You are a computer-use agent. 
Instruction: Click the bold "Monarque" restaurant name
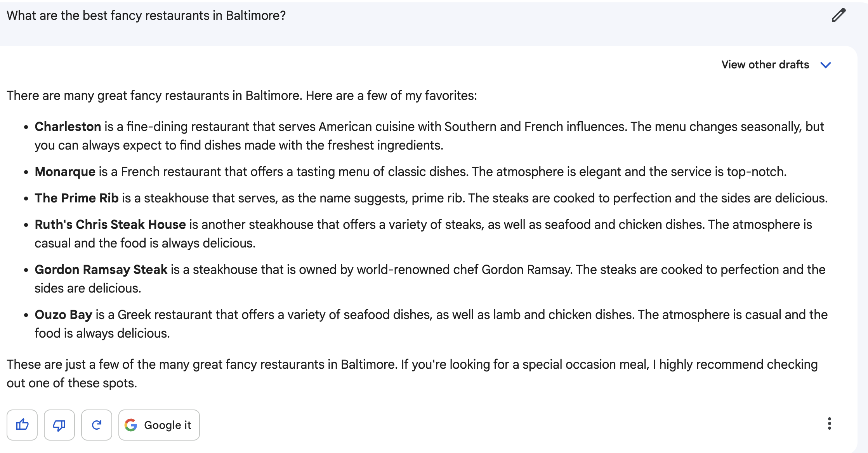[x=65, y=172]
